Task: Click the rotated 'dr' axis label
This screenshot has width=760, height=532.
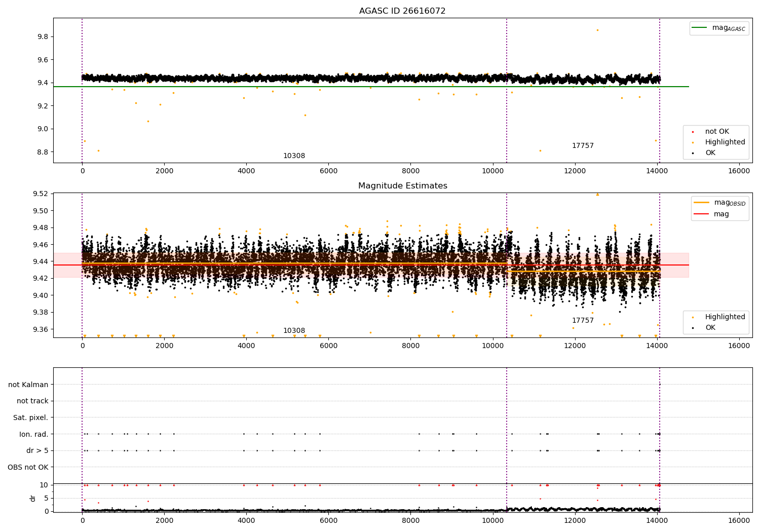Action: (x=33, y=498)
